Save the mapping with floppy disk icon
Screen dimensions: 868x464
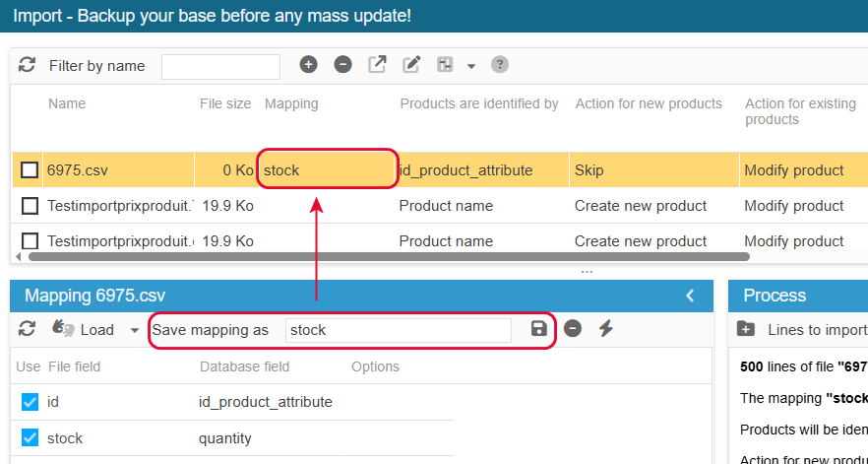click(x=538, y=329)
